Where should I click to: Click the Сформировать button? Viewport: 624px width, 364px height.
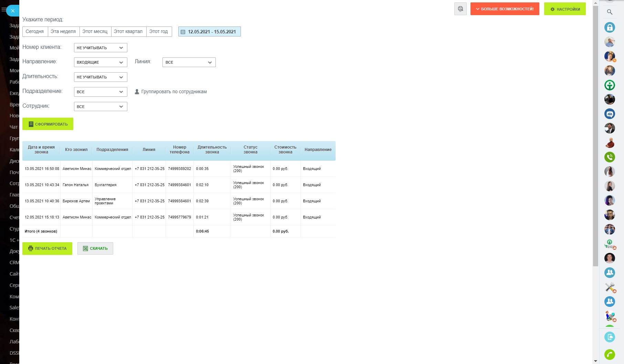click(48, 124)
